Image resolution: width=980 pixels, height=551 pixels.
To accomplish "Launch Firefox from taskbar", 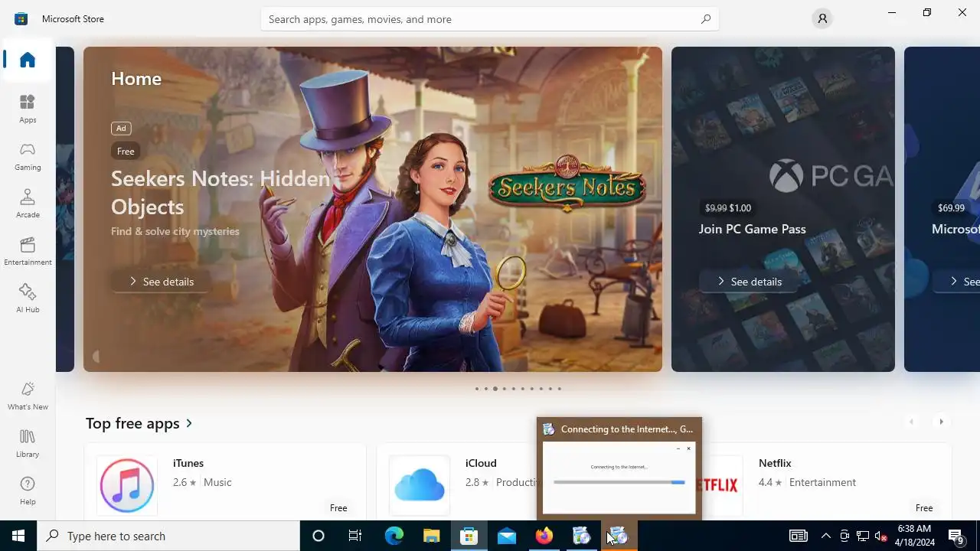I will tap(544, 536).
